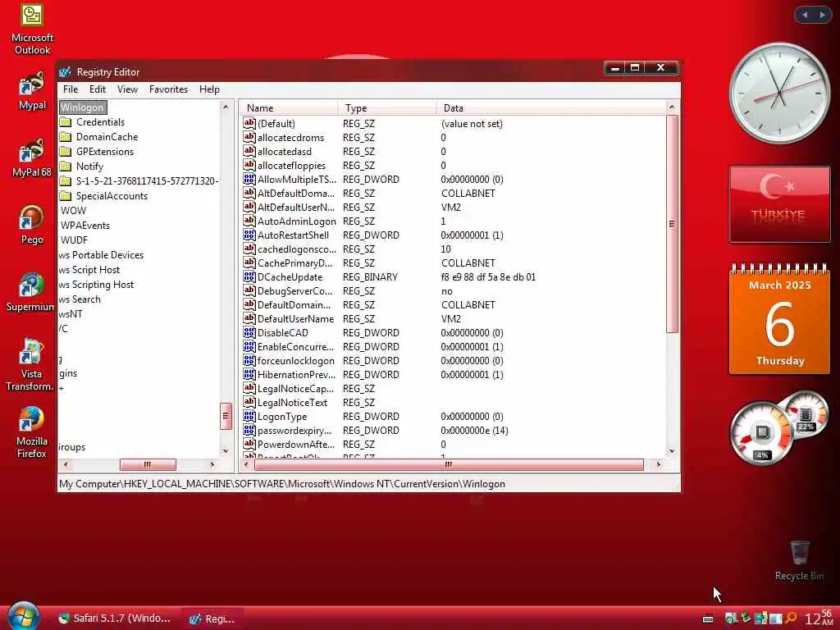Screen dimensions: 840x630
Task: Click the Regi... taskbar button
Action: point(212,619)
